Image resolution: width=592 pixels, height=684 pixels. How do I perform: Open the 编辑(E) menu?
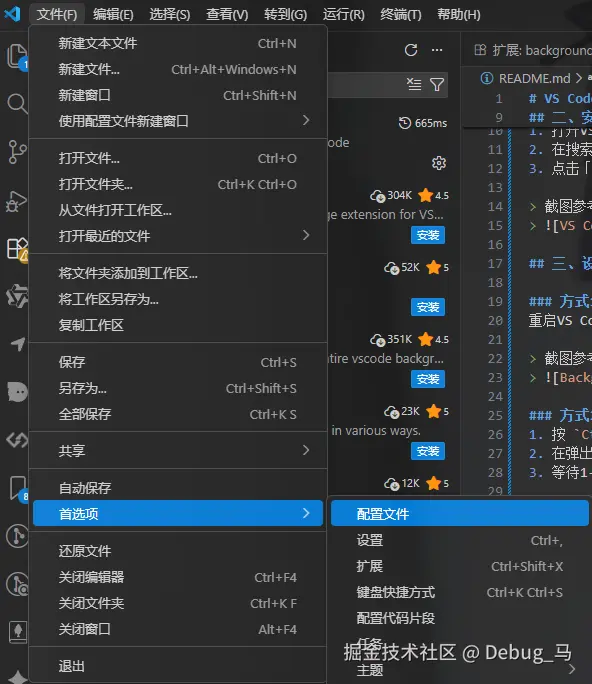click(113, 14)
